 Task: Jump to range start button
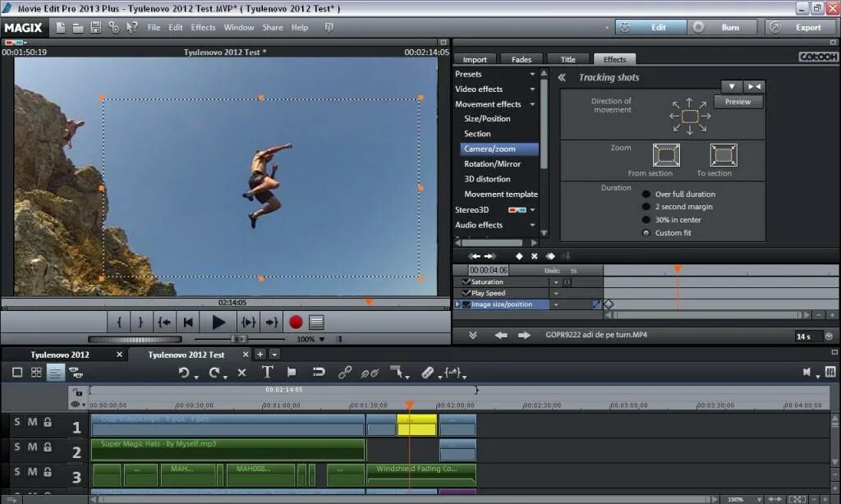click(164, 323)
